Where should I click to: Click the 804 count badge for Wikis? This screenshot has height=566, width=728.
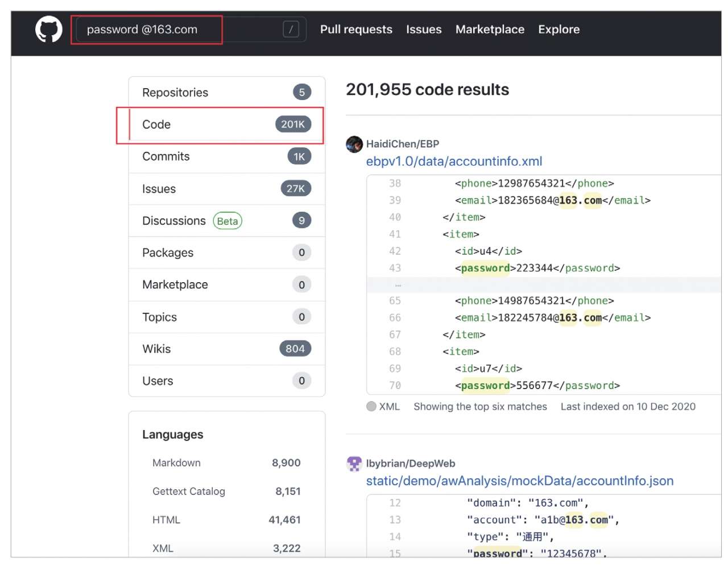[295, 348]
